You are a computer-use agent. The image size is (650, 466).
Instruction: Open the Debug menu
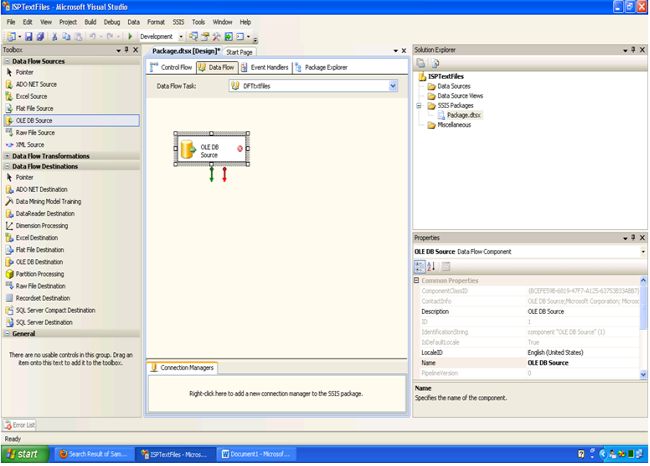tap(112, 22)
